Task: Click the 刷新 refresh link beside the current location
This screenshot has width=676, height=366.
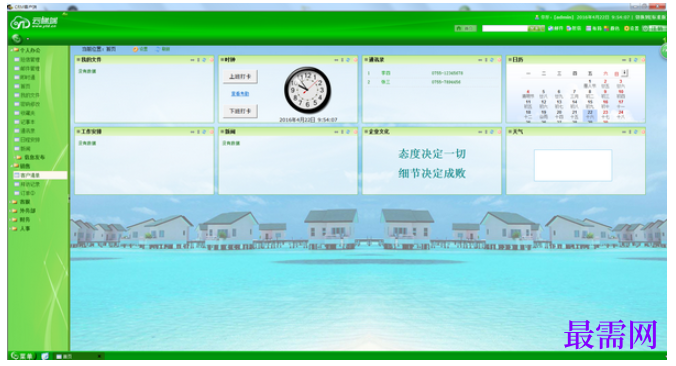Action: pos(163,49)
